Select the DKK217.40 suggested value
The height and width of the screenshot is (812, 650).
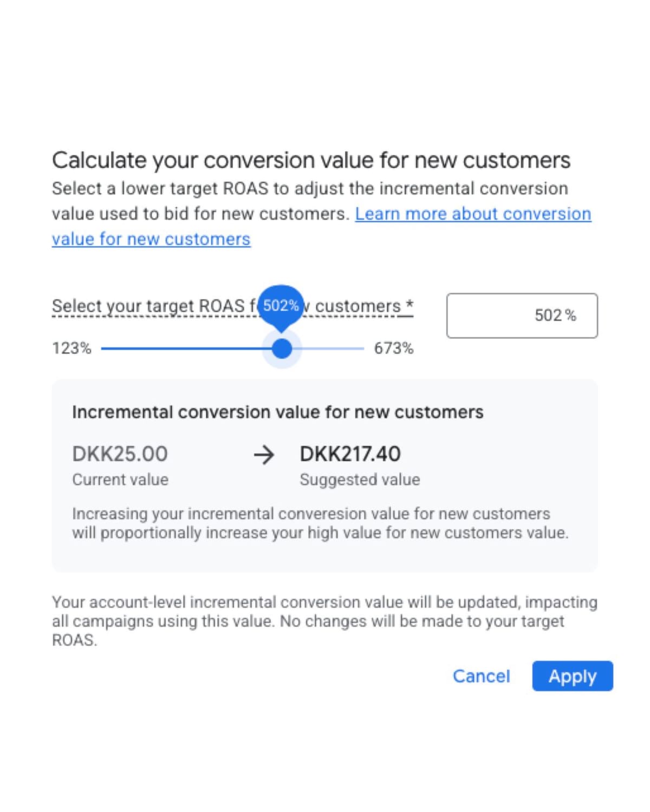(x=350, y=455)
